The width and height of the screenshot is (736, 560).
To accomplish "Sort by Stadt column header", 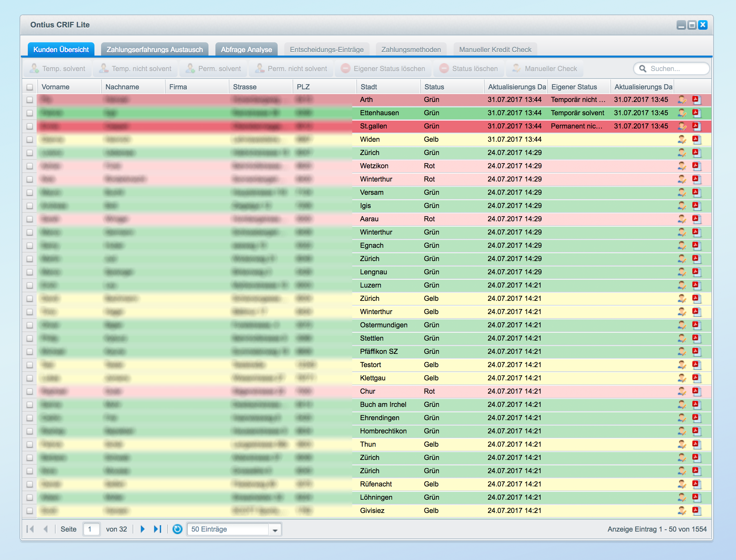I will click(x=388, y=87).
